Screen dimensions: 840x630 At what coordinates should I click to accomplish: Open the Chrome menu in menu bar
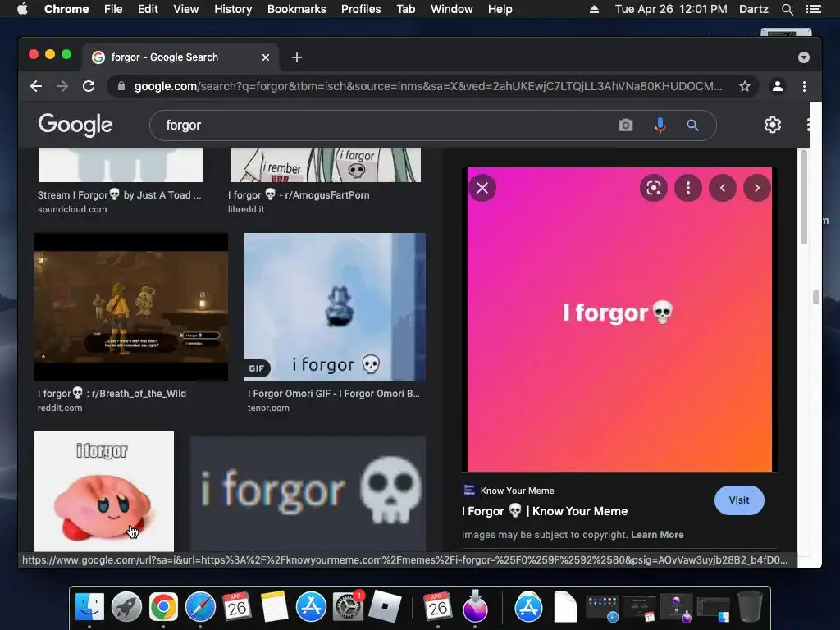click(66, 9)
